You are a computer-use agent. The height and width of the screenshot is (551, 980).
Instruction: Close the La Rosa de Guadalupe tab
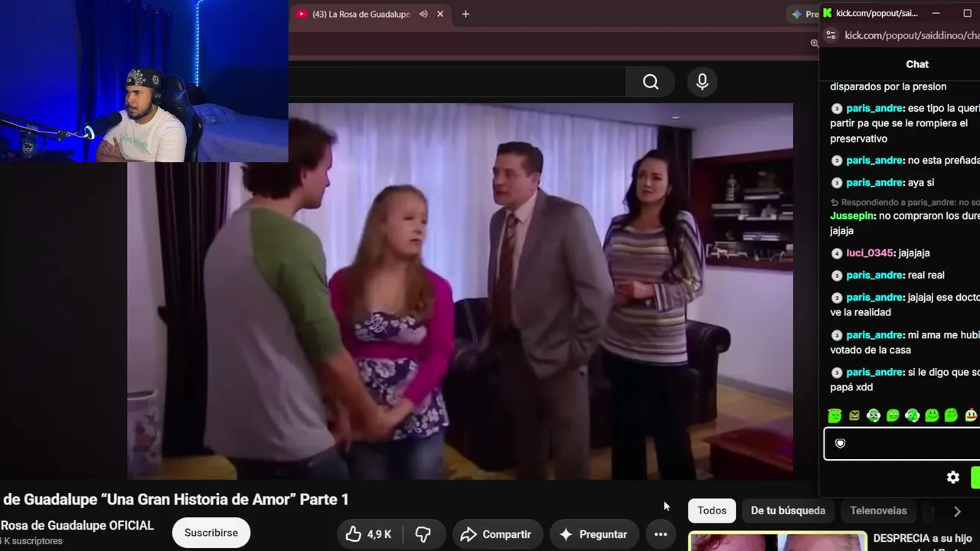440,14
